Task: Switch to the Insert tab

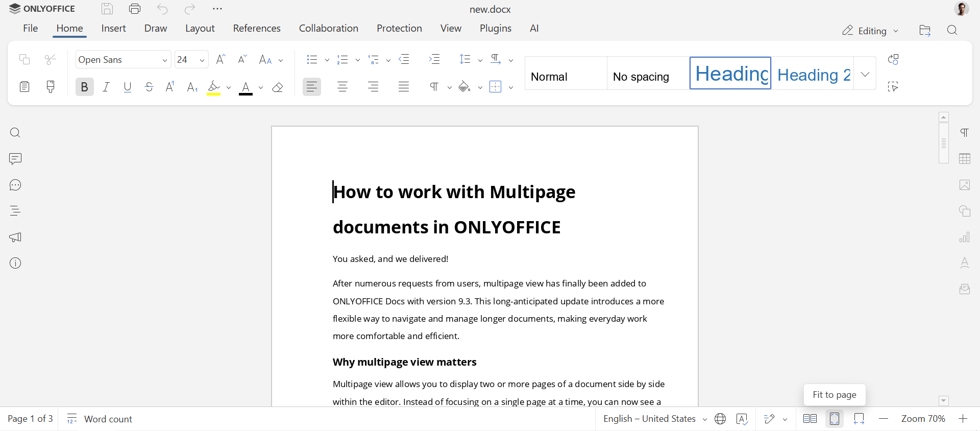Action: 113,28
